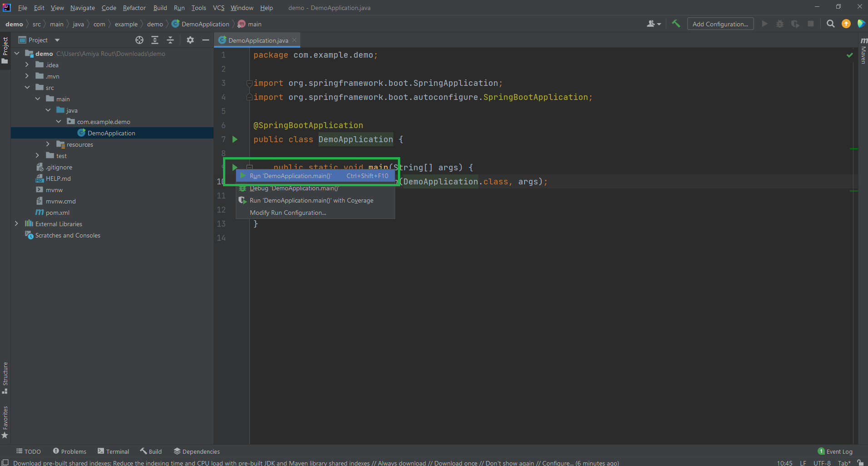Open the Dependencies tool window

[197, 451]
